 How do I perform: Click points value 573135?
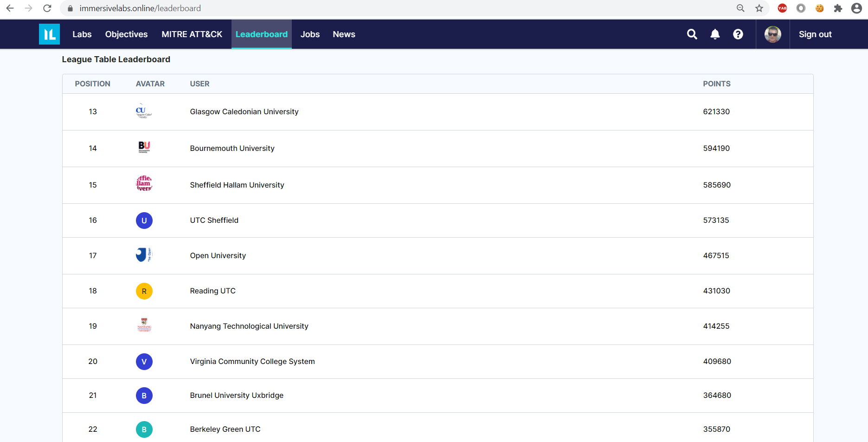(x=716, y=220)
